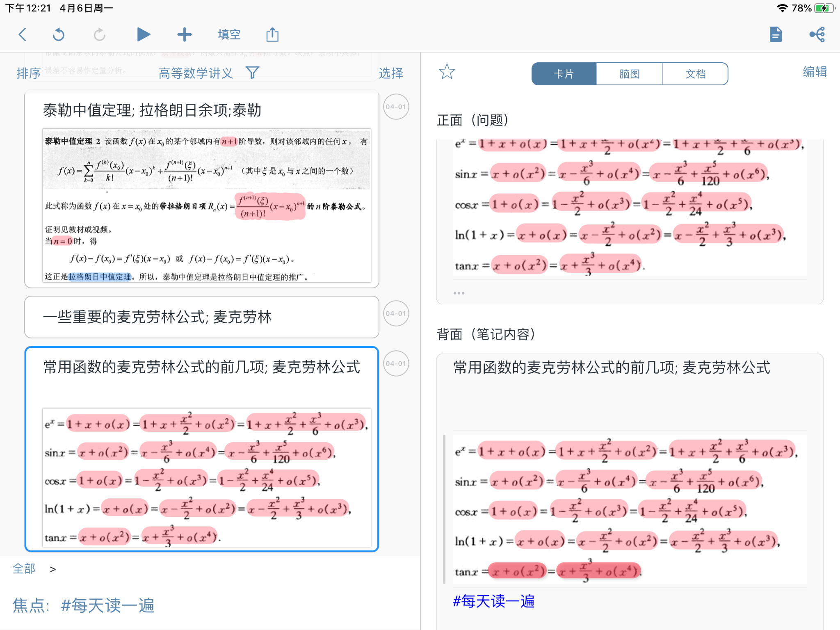Tap focus tag 焦点: #每天读一遍
840x630 pixels.
point(83,605)
